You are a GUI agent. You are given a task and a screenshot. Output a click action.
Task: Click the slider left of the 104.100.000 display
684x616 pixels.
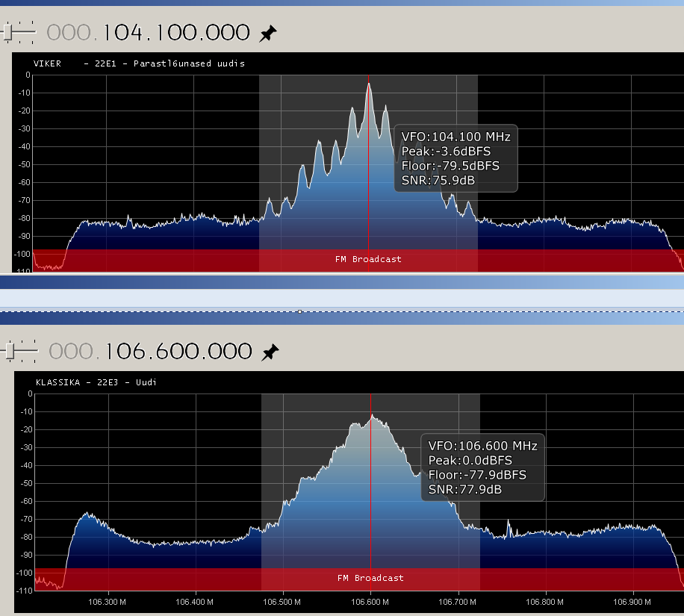pyautogui.click(x=19, y=32)
